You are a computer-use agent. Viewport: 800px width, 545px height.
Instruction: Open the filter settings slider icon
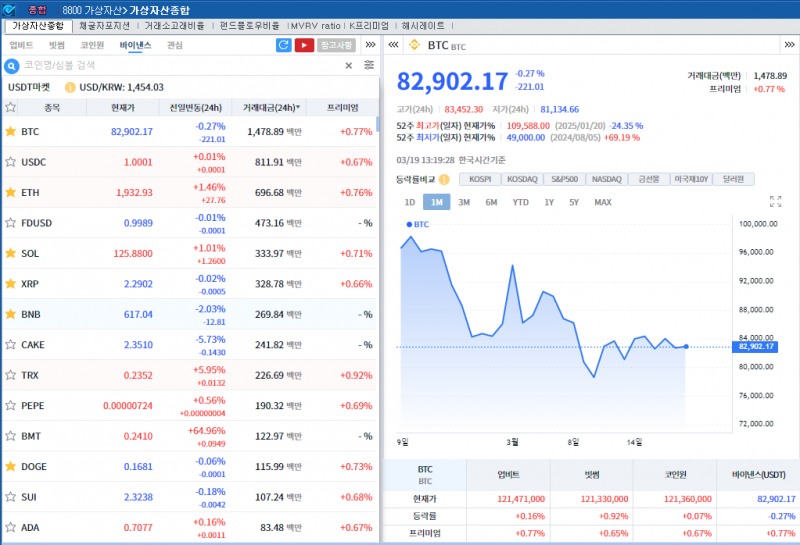click(x=369, y=65)
